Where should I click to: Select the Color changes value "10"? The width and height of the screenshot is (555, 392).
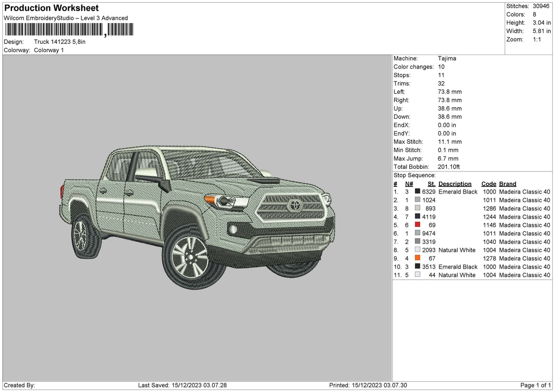point(441,67)
